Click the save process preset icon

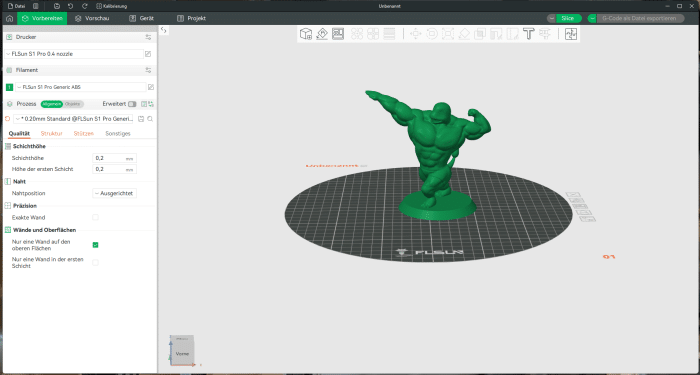click(141, 119)
